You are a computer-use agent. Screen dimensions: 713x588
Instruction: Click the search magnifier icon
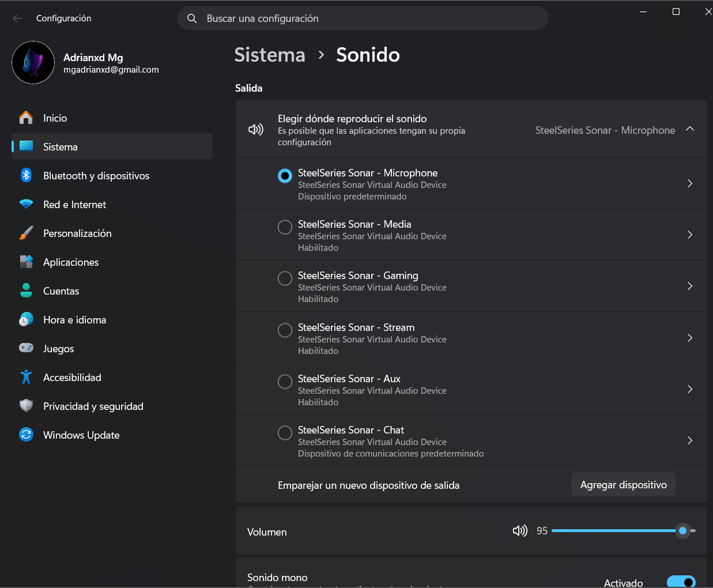pos(192,18)
